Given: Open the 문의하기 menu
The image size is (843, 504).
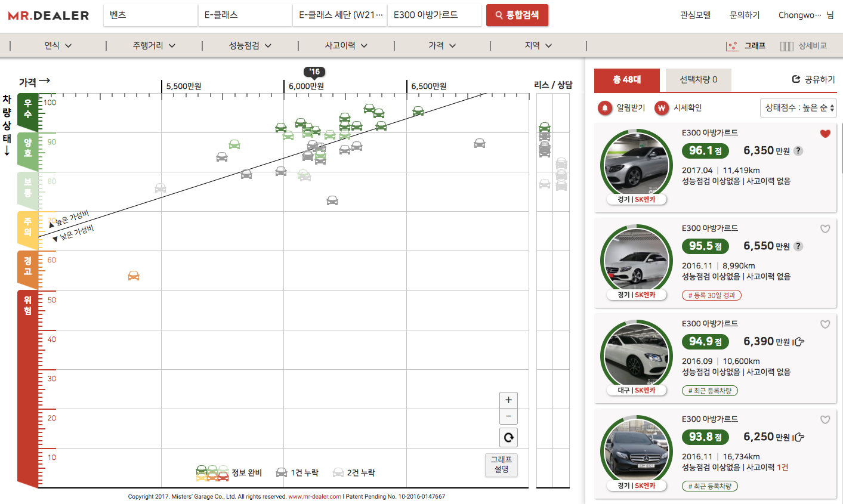Looking at the screenshot, I should (x=745, y=16).
